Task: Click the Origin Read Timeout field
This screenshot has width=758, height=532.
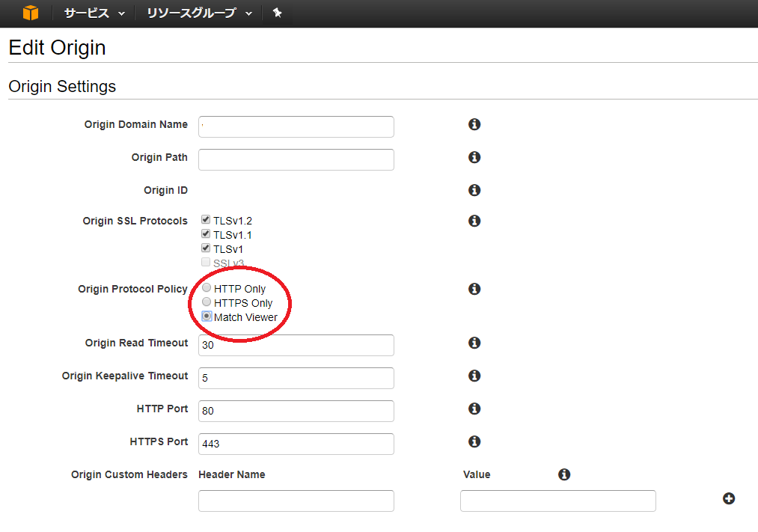Action: pyautogui.click(x=296, y=345)
